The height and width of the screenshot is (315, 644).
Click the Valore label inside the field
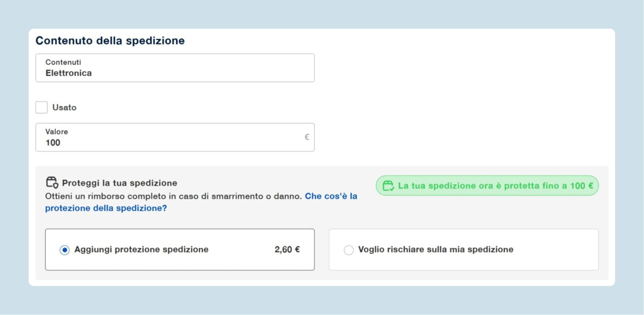[x=57, y=132]
